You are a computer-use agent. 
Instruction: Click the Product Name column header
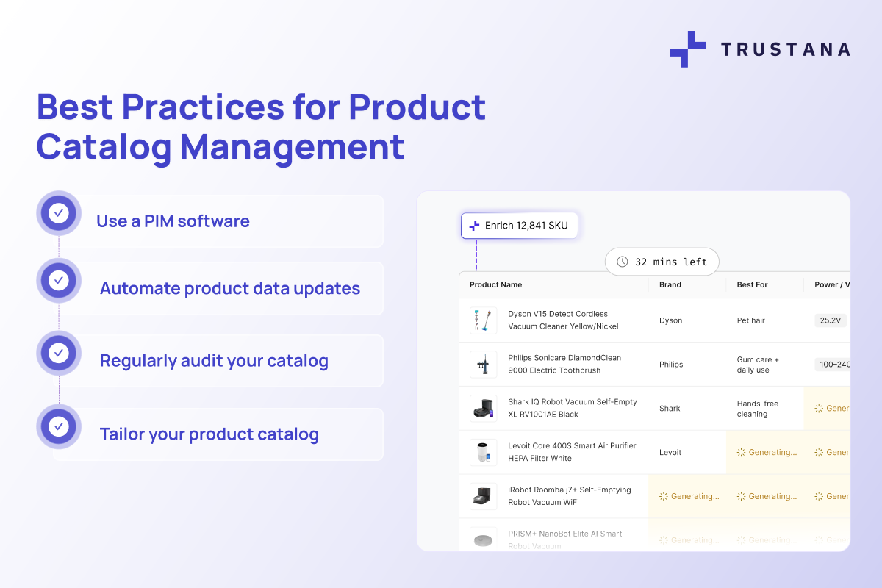[496, 284]
